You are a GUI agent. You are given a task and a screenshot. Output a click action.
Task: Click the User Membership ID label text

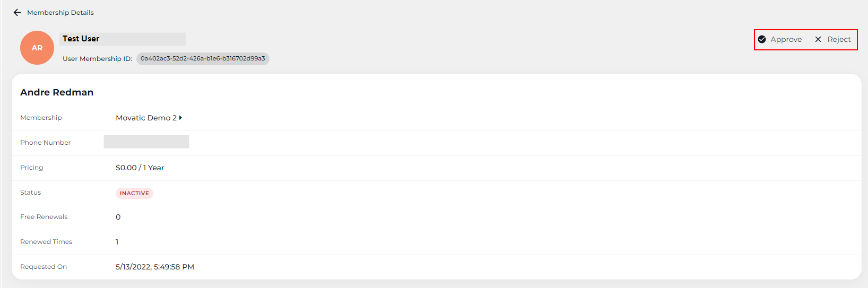[x=97, y=59]
